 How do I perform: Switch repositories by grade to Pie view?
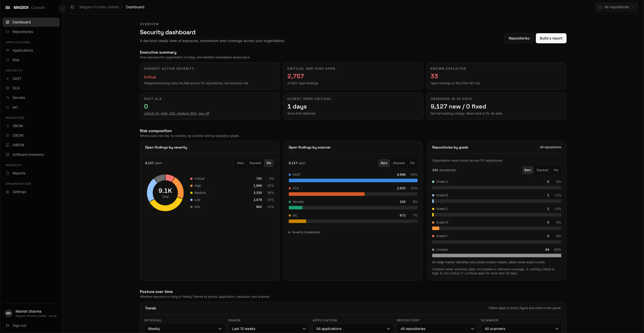(x=556, y=170)
